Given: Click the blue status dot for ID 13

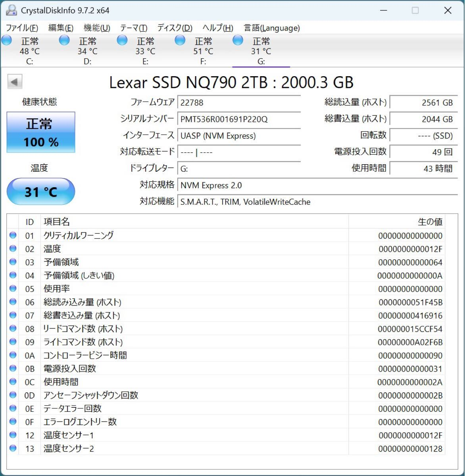Looking at the screenshot, I should (13, 448).
